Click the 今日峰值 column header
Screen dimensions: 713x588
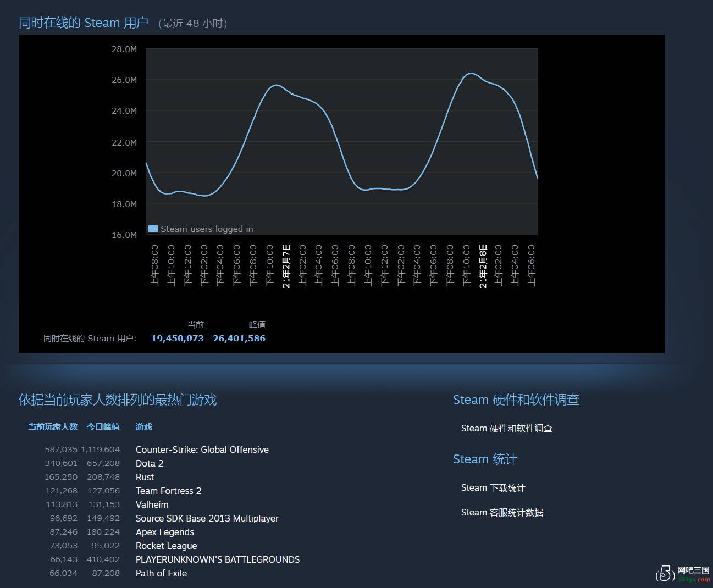[x=103, y=426]
